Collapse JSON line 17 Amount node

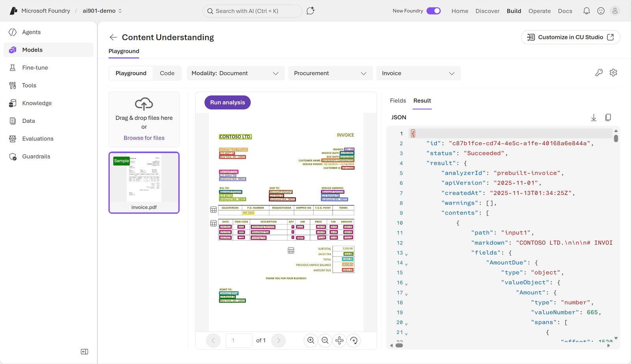click(406, 294)
